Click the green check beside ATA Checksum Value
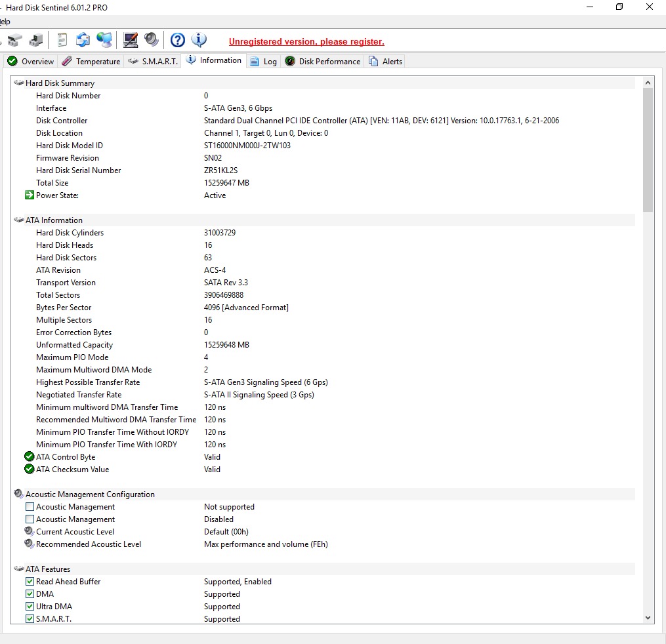This screenshot has width=666, height=644. coord(30,469)
